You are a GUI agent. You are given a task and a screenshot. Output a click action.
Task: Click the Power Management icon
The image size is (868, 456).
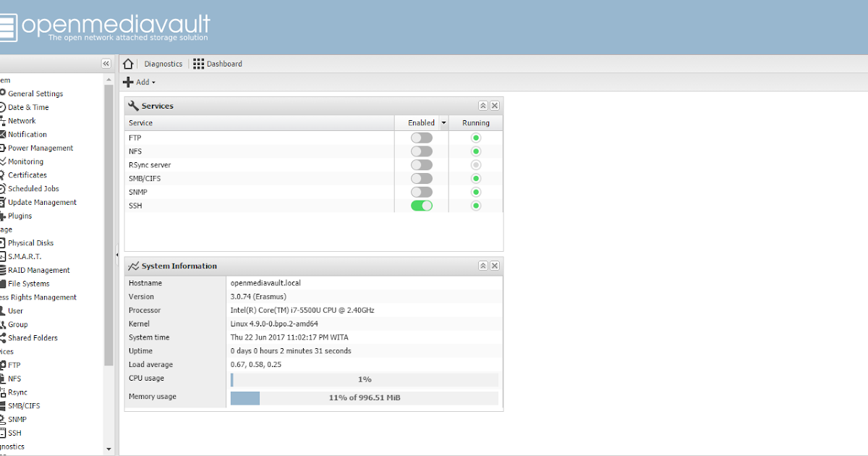(x=2, y=148)
